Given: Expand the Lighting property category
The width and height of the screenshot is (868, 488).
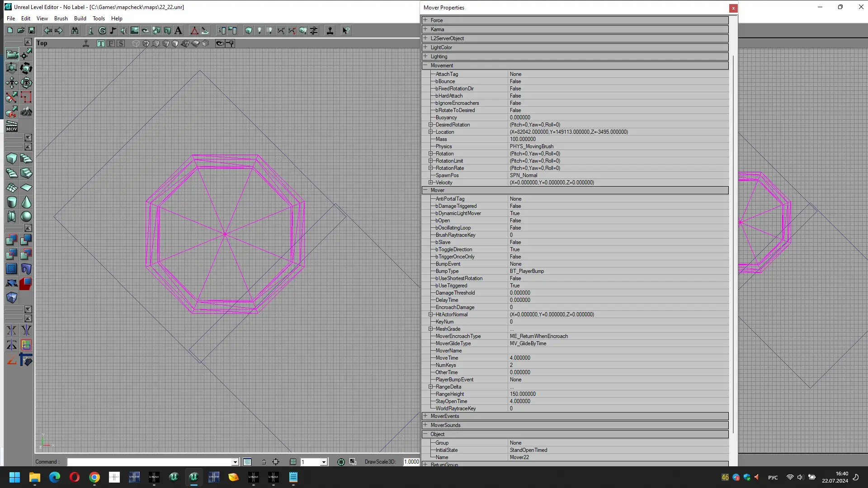Looking at the screenshot, I should [425, 56].
